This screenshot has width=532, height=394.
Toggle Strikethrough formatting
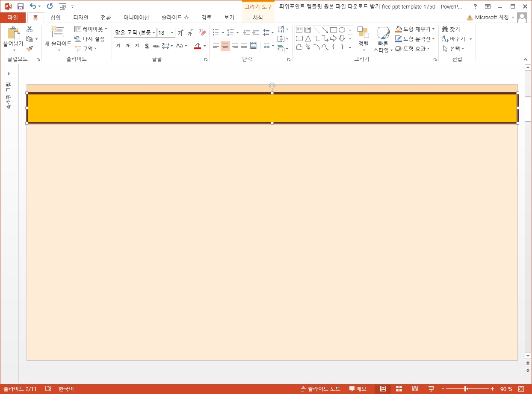(x=156, y=46)
